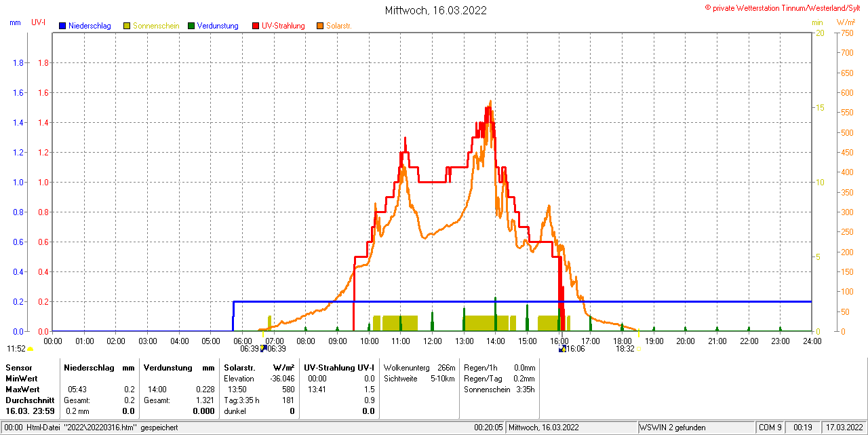Click the 1.321 Verdunstung Gesamt value

(x=205, y=400)
